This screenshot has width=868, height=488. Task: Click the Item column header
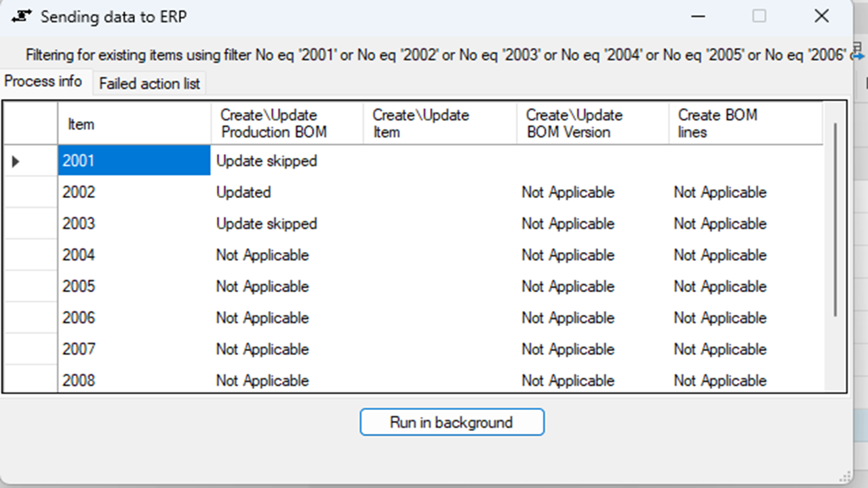(134, 124)
